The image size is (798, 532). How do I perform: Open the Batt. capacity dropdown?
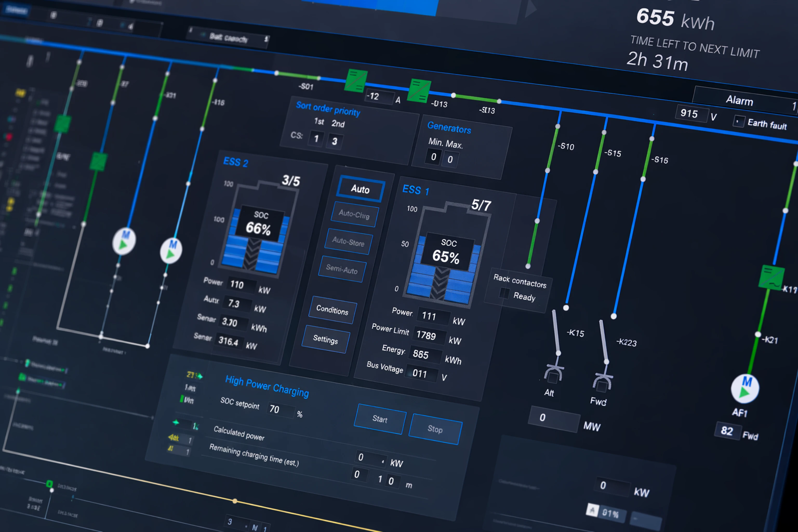click(x=229, y=38)
